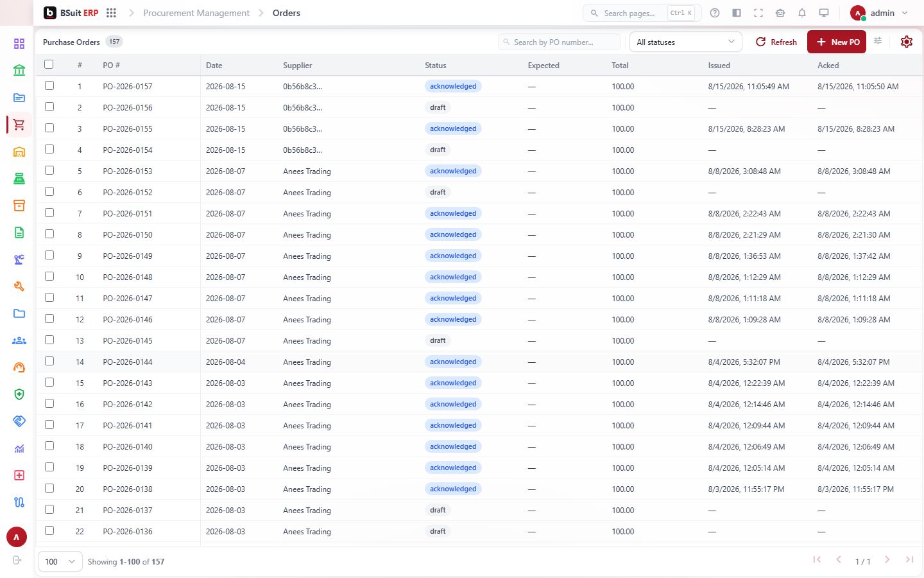Screen dimensions: 924x578
Task: Expand the admin user menu
Action: [x=879, y=13]
